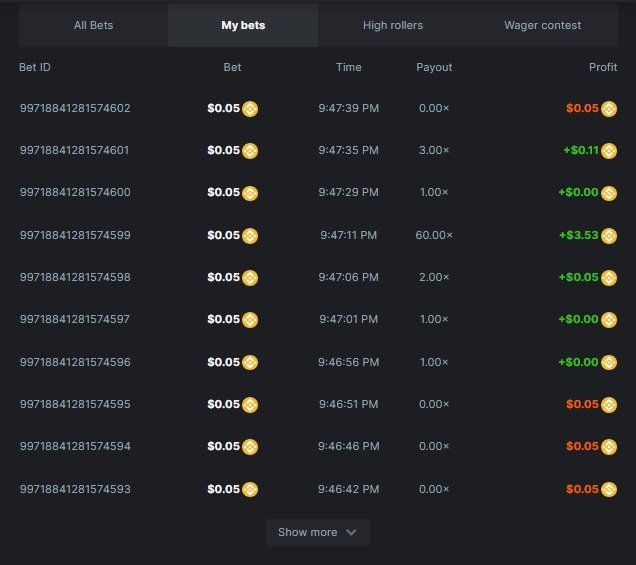Expand list with Show more chevron arrow

pyautogui.click(x=351, y=533)
